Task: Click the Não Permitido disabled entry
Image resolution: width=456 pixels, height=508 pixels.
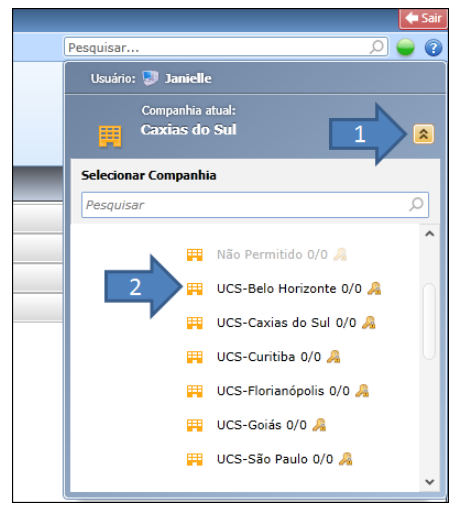Action: (x=272, y=255)
